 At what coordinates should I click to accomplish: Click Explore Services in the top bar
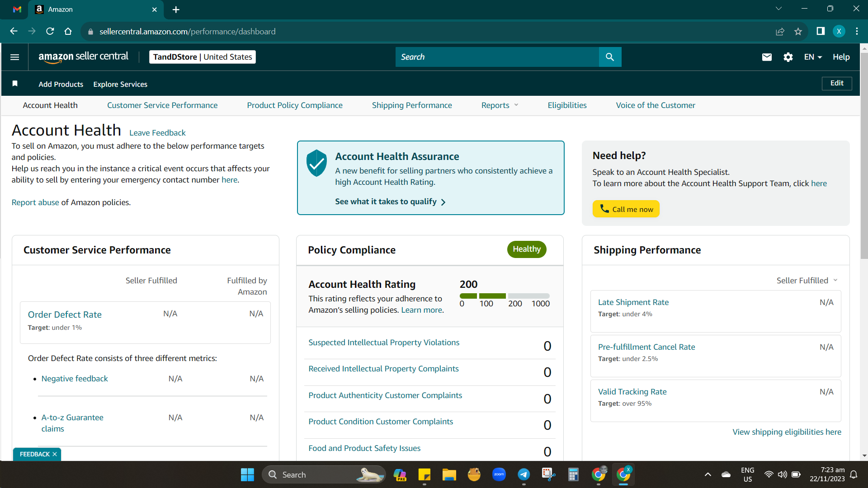click(x=120, y=84)
